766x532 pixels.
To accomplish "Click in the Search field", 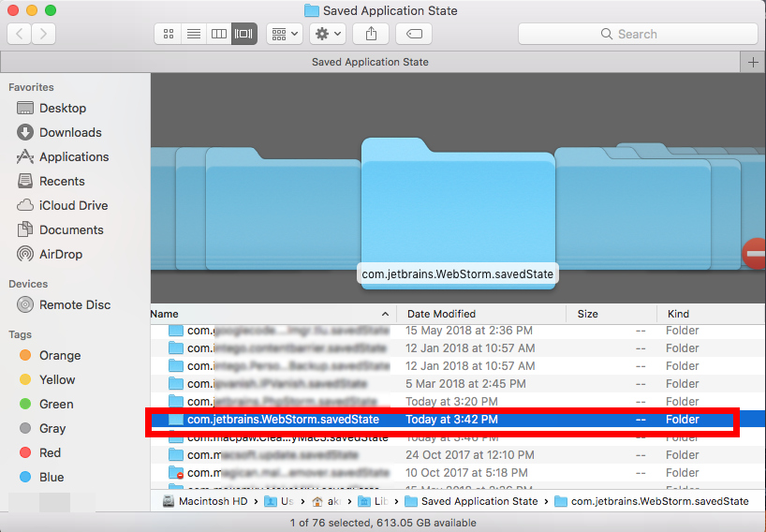I will 638,34.
